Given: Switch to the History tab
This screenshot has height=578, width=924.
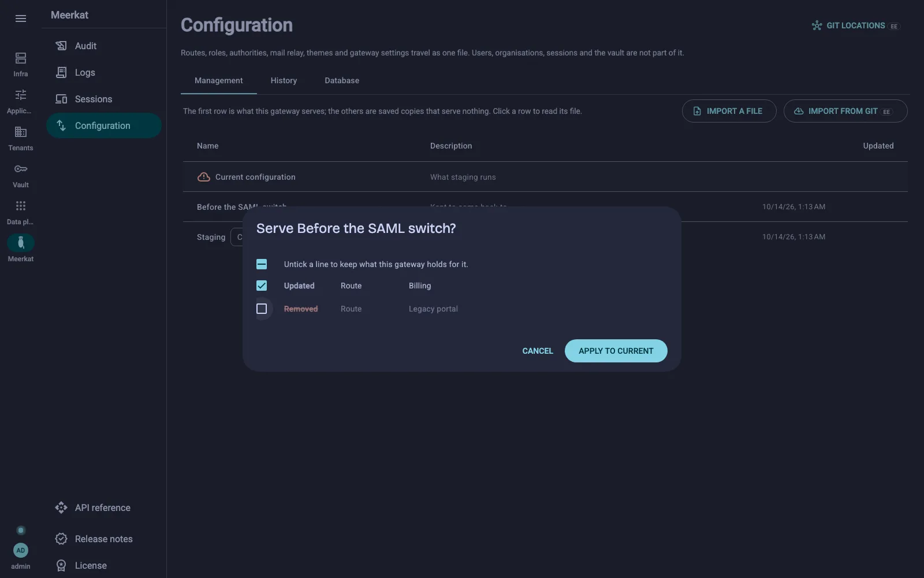Looking at the screenshot, I should pyautogui.click(x=284, y=81).
